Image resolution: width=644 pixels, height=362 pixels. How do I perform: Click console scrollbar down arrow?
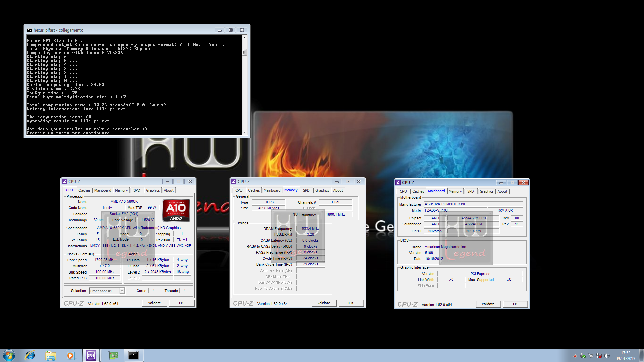pyautogui.click(x=245, y=132)
